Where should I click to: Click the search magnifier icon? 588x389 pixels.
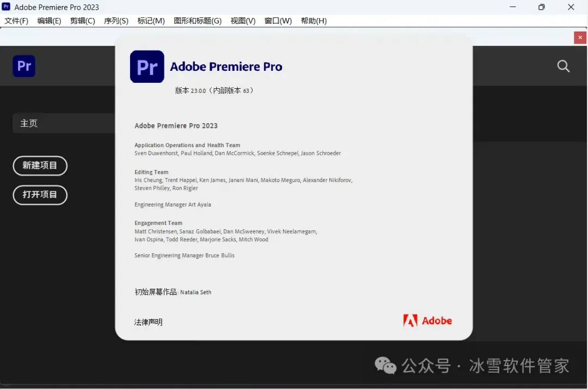tap(563, 66)
